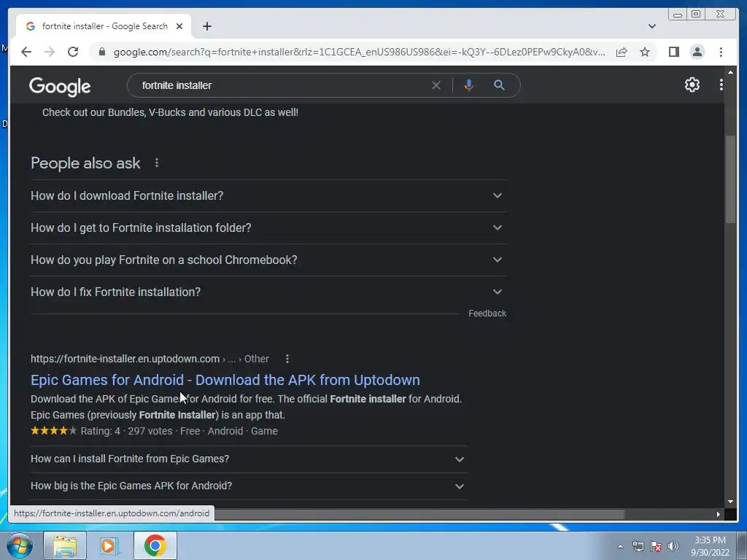Screen dimensions: 747x560
Task: Submit search with the magnifying glass
Action: point(499,85)
